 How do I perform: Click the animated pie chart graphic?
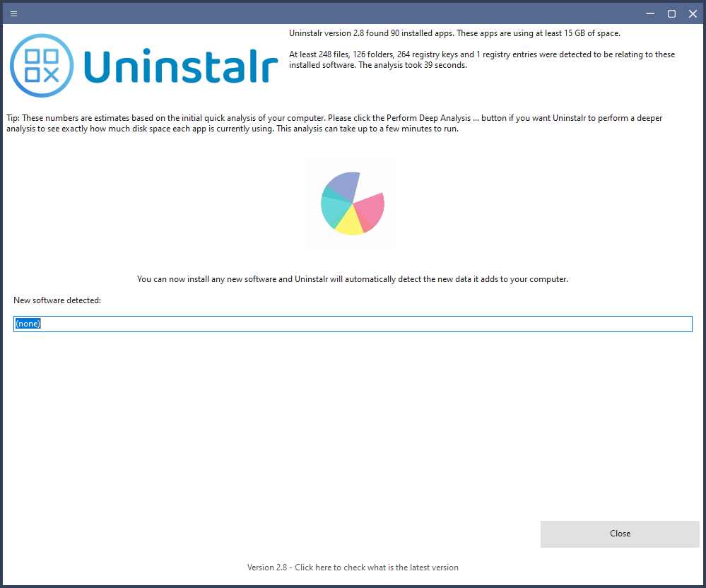pyautogui.click(x=352, y=204)
